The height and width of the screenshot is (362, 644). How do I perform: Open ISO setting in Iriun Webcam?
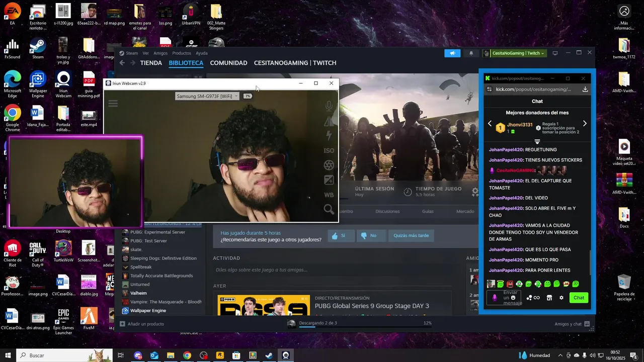pyautogui.click(x=329, y=150)
